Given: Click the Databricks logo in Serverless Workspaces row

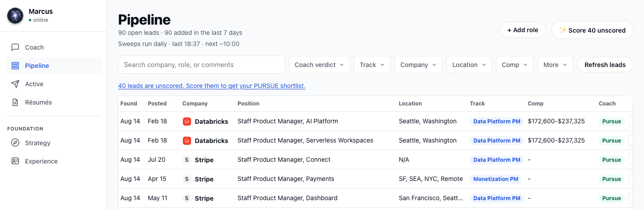Looking at the screenshot, I should point(187,141).
